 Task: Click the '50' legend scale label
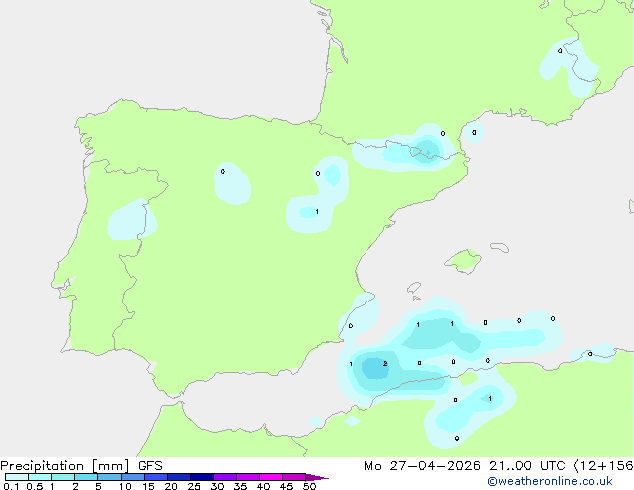point(309,486)
